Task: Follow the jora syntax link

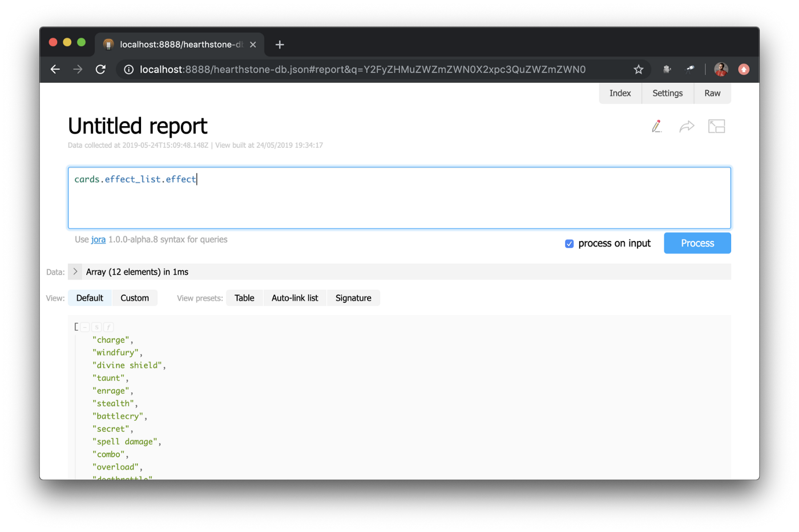Action: point(98,240)
